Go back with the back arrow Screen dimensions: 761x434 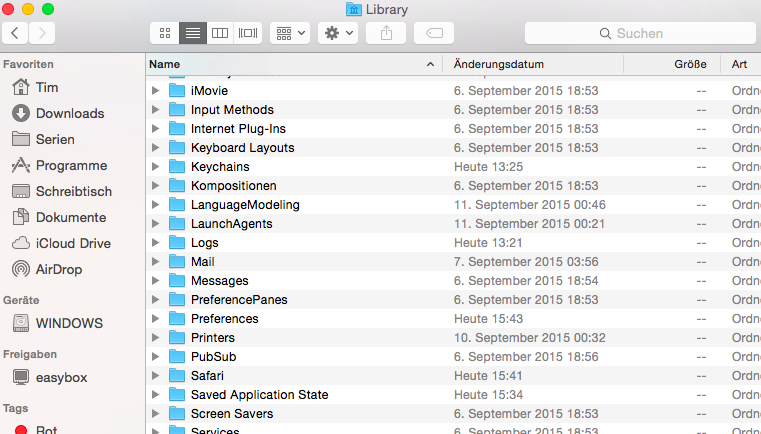pos(15,33)
